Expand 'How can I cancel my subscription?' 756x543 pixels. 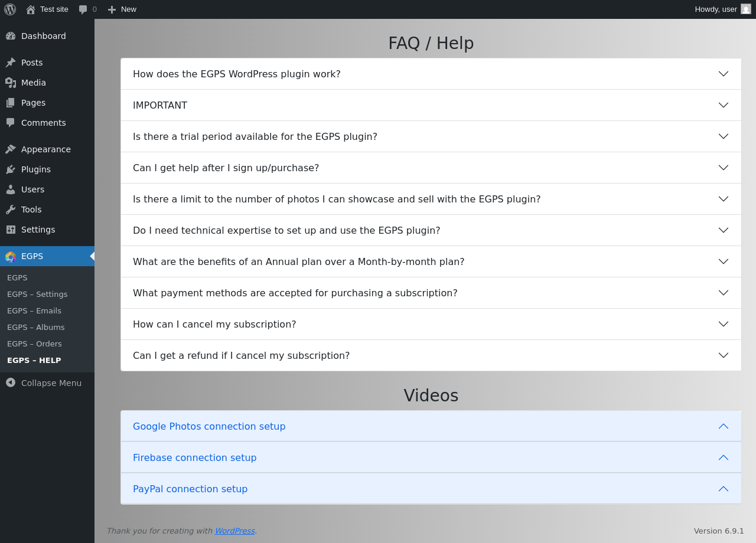431,324
